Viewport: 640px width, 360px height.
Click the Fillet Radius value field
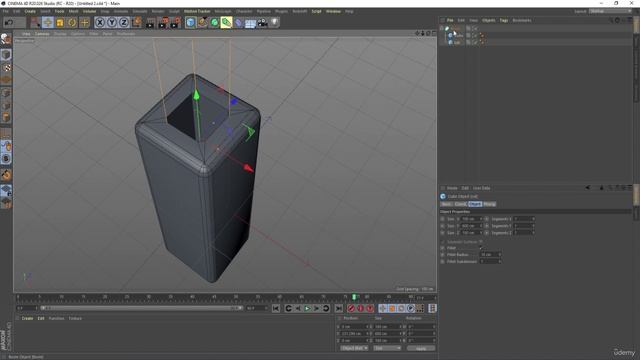coord(490,255)
